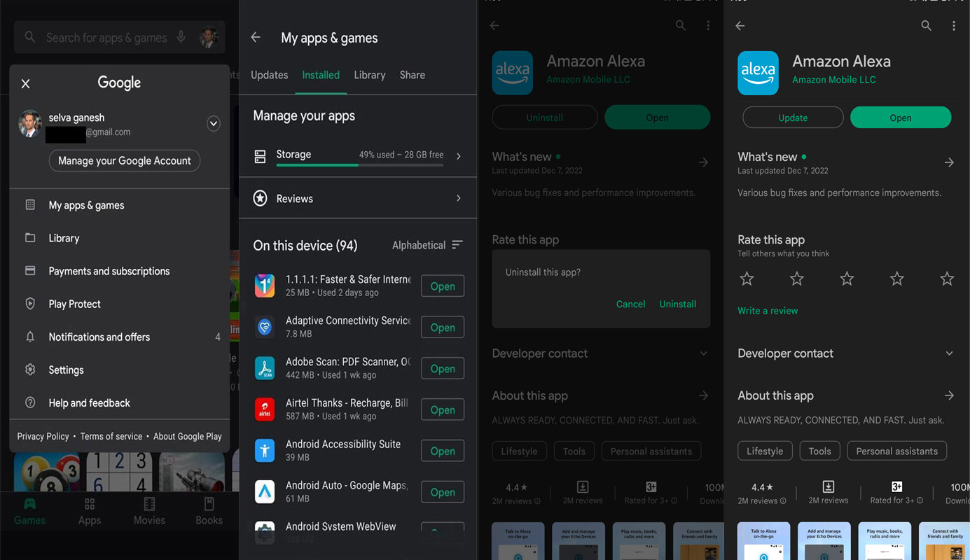Go back from My apps & games
The width and height of the screenshot is (970, 560).
(256, 38)
